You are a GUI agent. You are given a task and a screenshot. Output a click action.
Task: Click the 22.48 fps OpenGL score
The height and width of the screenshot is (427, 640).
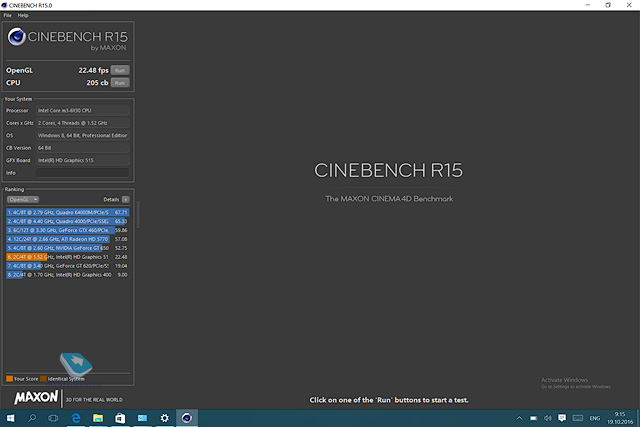(93, 70)
